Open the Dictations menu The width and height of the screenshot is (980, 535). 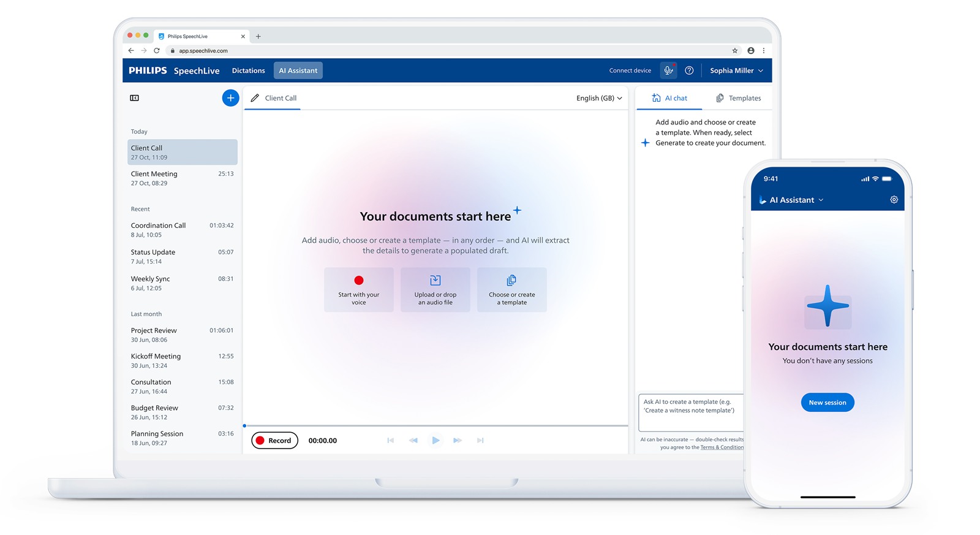[x=249, y=70]
